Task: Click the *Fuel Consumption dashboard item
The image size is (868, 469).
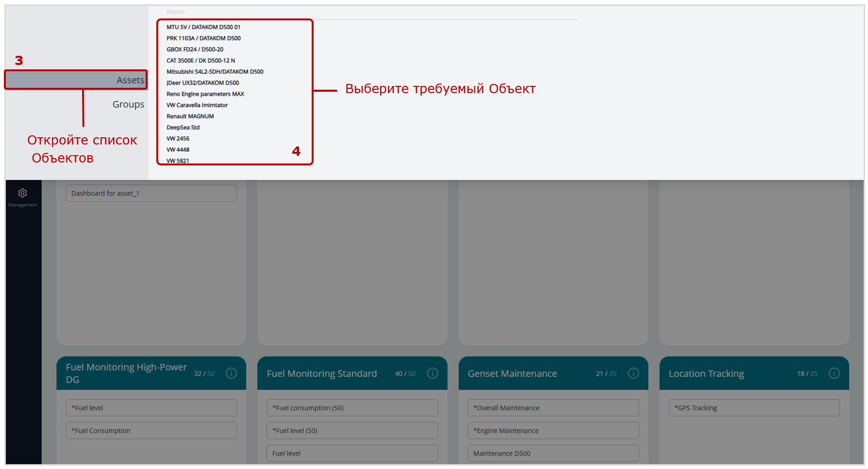Action: 151,431
